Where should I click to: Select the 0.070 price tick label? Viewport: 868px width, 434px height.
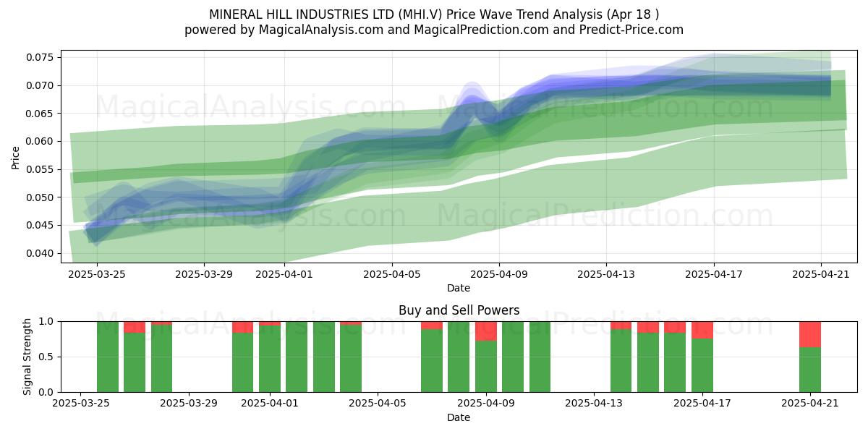[x=41, y=85]
